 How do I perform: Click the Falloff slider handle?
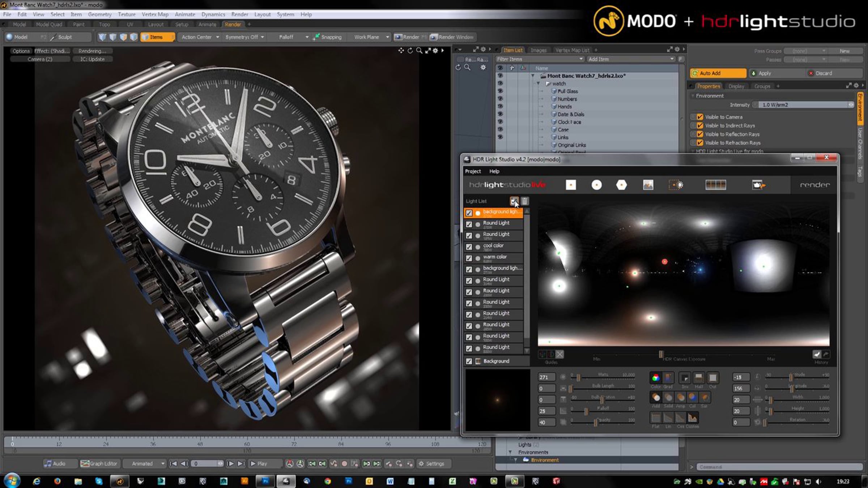[x=586, y=411]
